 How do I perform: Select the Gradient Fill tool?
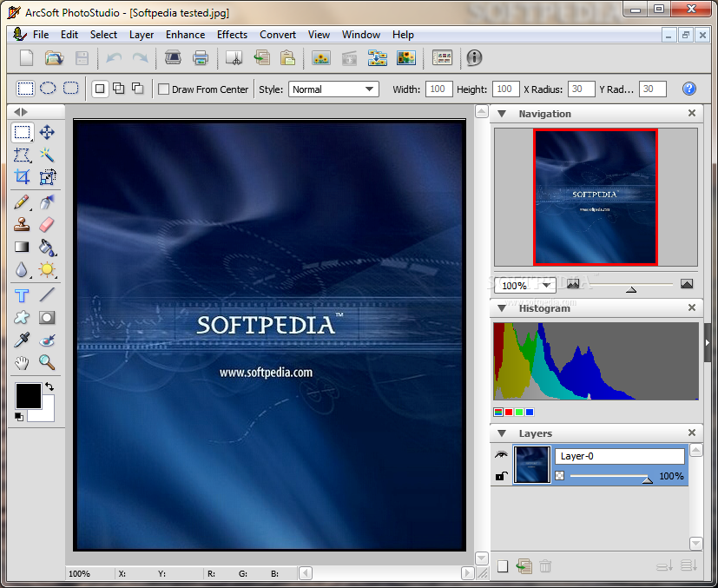[x=22, y=248]
